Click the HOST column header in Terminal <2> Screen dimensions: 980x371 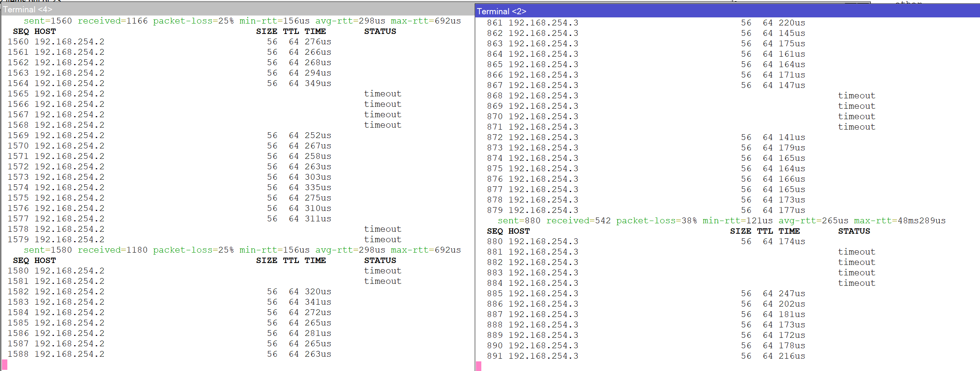[519, 231]
